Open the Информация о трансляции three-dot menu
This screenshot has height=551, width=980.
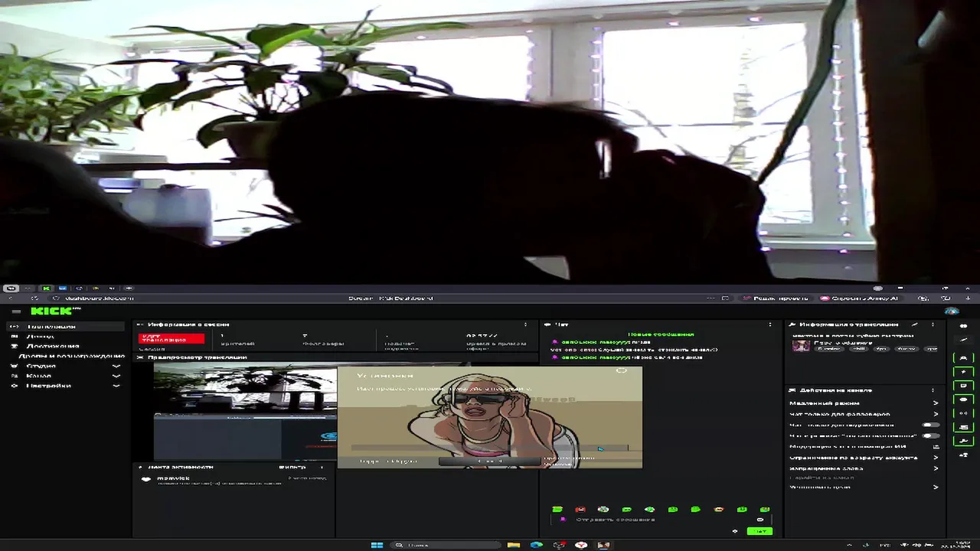[x=933, y=324]
